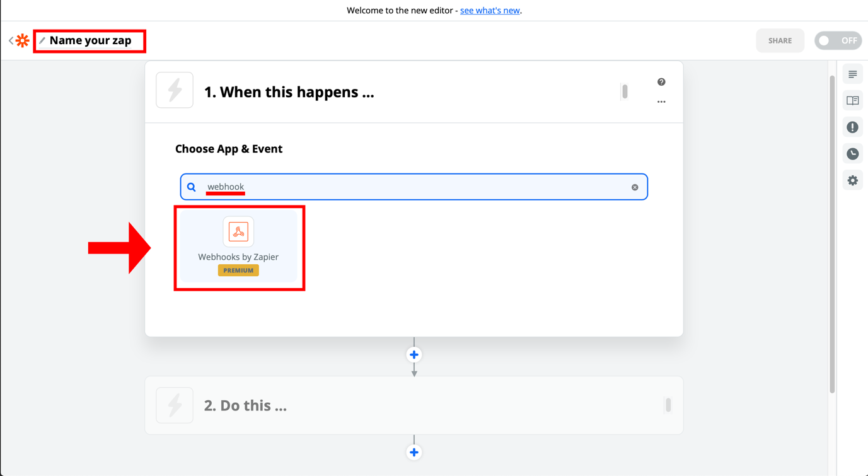Add a step between steps 1 and 2
The width and height of the screenshot is (868, 476).
coord(414,355)
